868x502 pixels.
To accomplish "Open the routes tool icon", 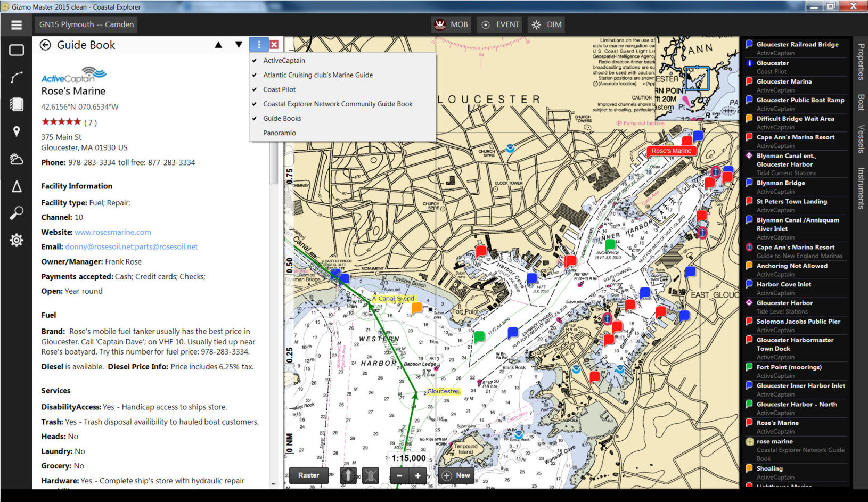I will coord(17,77).
